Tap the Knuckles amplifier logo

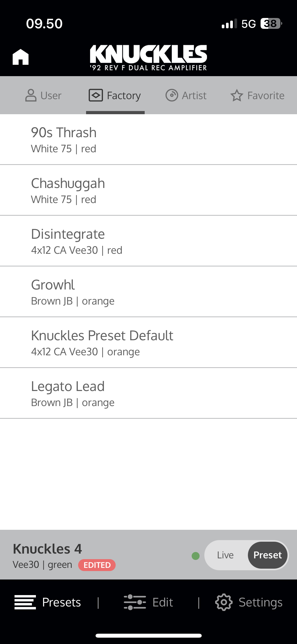point(148,57)
